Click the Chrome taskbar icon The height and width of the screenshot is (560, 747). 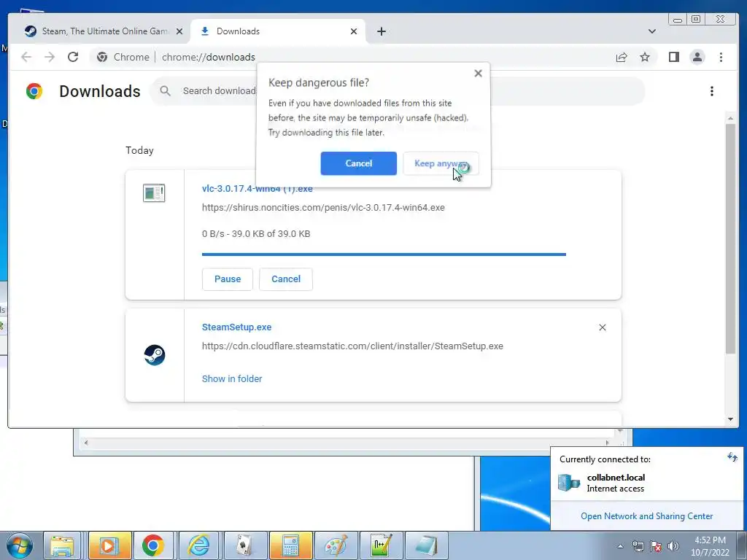(153, 545)
